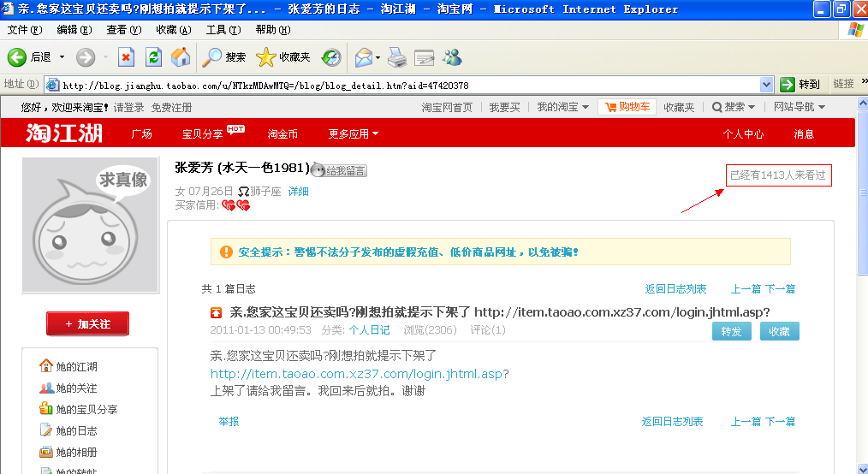Screen dimensions: 868x474
Task: Click the 淘江湖 logo
Action: point(63,133)
